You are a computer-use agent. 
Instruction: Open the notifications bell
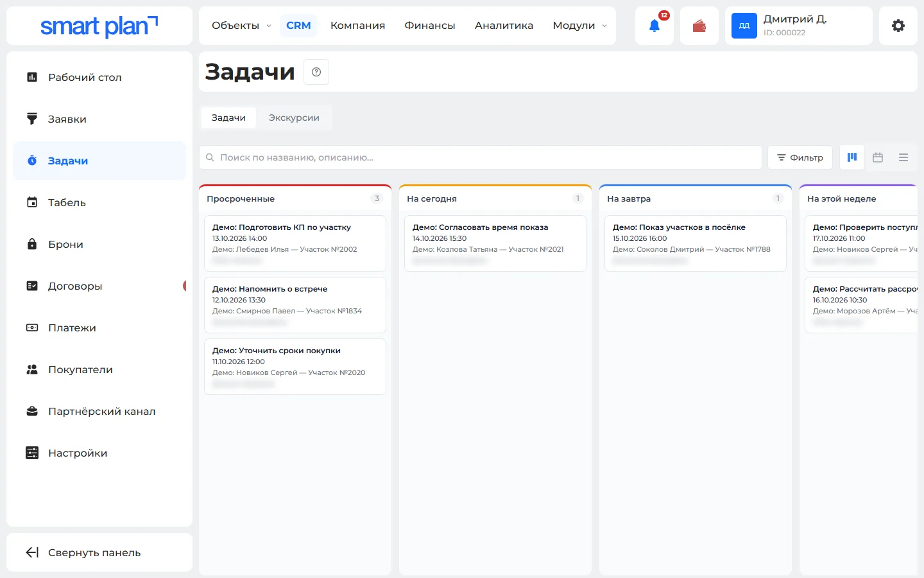(654, 26)
